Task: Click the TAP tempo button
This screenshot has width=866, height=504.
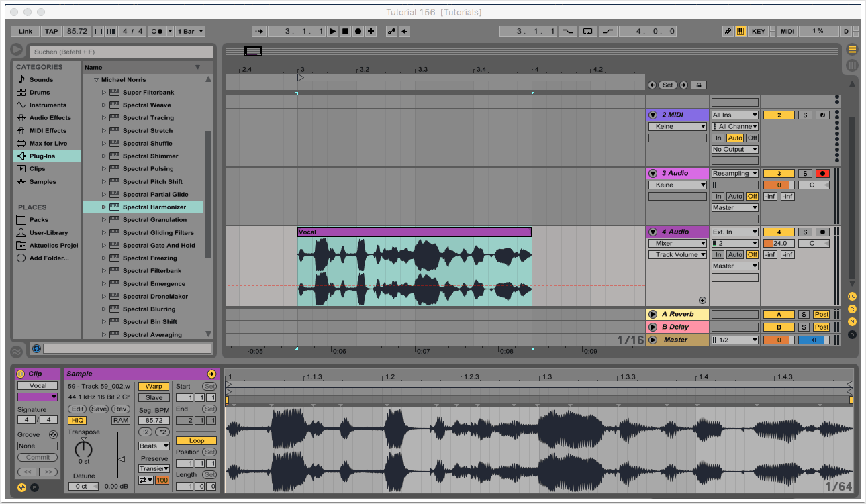Action: [x=51, y=31]
